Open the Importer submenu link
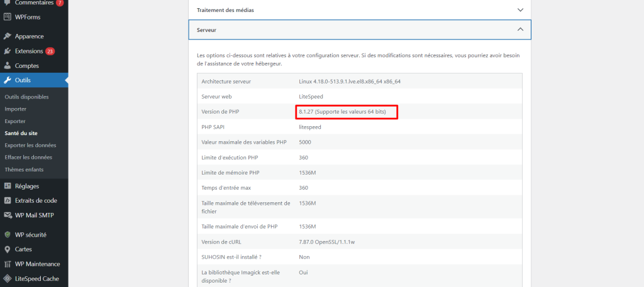The image size is (644, 287). pyautogui.click(x=16, y=109)
